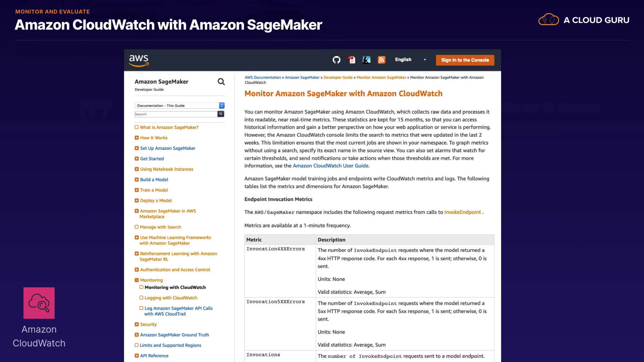This screenshot has height=362, width=644.
Task: Click the sidebar magnifying glass icon
Action: pyautogui.click(x=221, y=82)
